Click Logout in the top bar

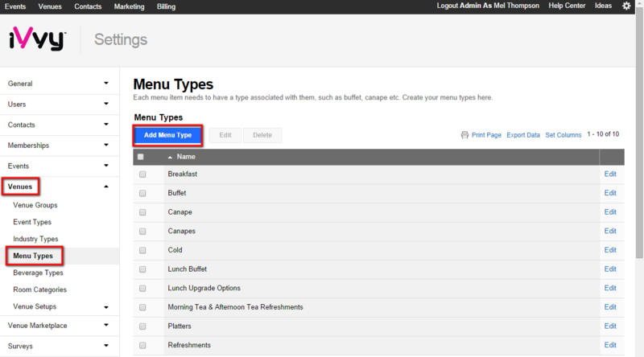(x=447, y=6)
